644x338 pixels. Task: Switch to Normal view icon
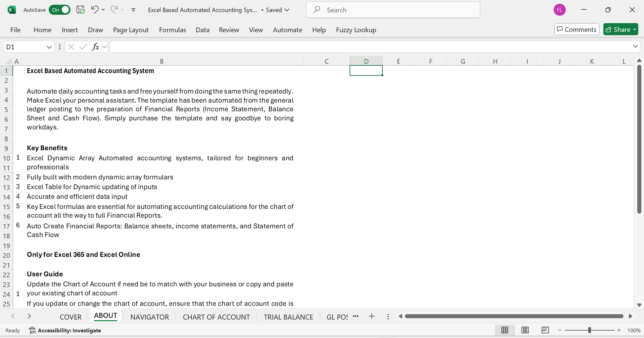point(505,330)
